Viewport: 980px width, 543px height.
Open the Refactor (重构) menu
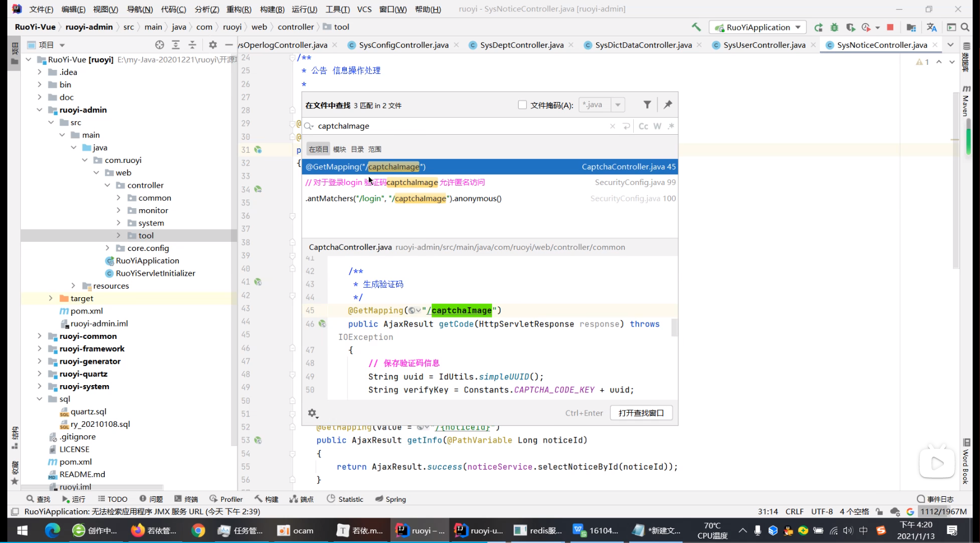tap(239, 9)
